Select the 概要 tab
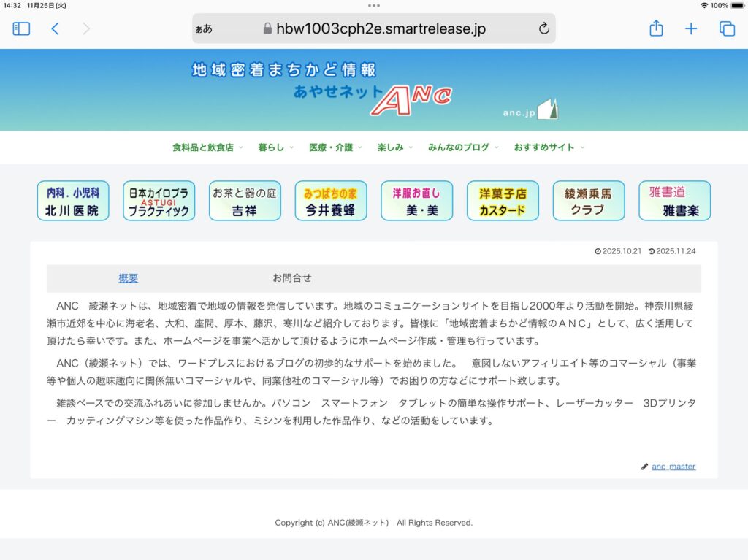Image resolution: width=748 pixels, height=560 pixels. [129, 278]
